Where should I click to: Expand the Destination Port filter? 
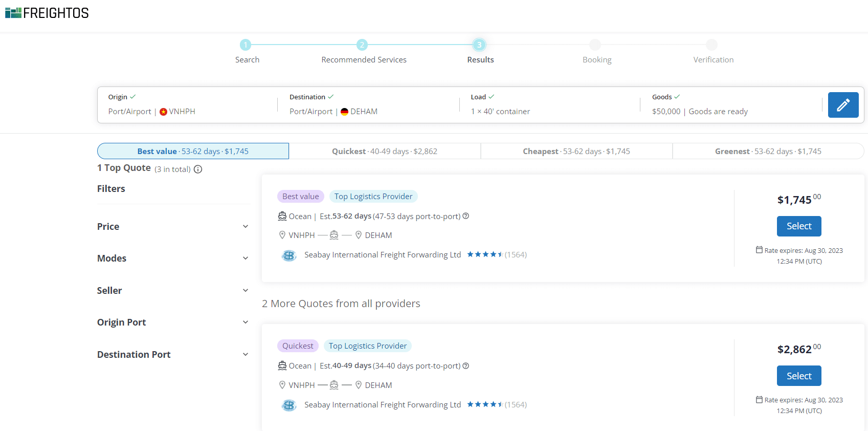(x=173, y=355)
